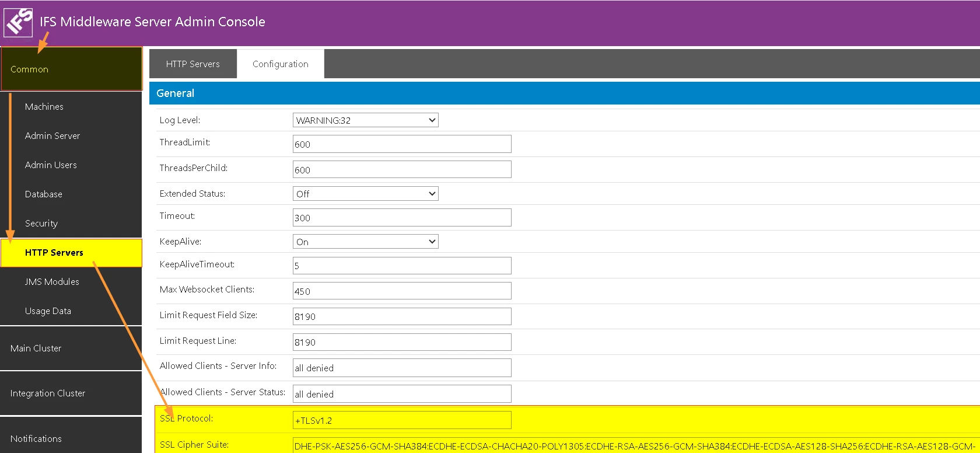The width and height of the screenshot is (980, 453).
Task: Open the Log Level dropdown
Action: pos(366,120)
